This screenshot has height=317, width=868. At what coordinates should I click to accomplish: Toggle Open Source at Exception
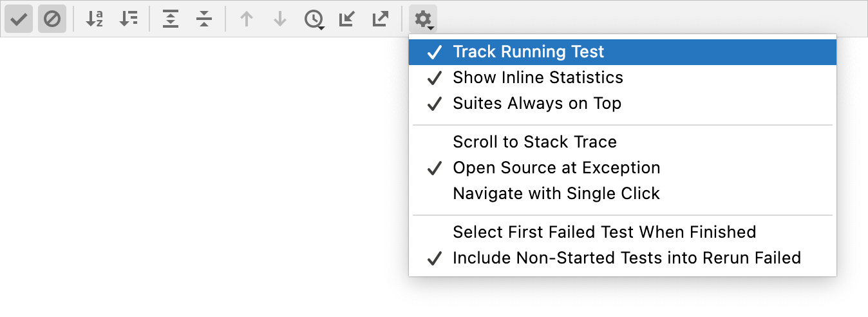click(623, 168)
